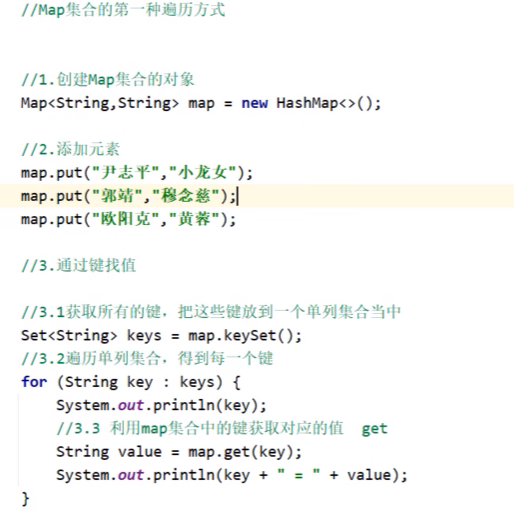Click the comment starting "//3.3 利用map集合"
This screenshot has width=514, height=513.
point(222,428)
